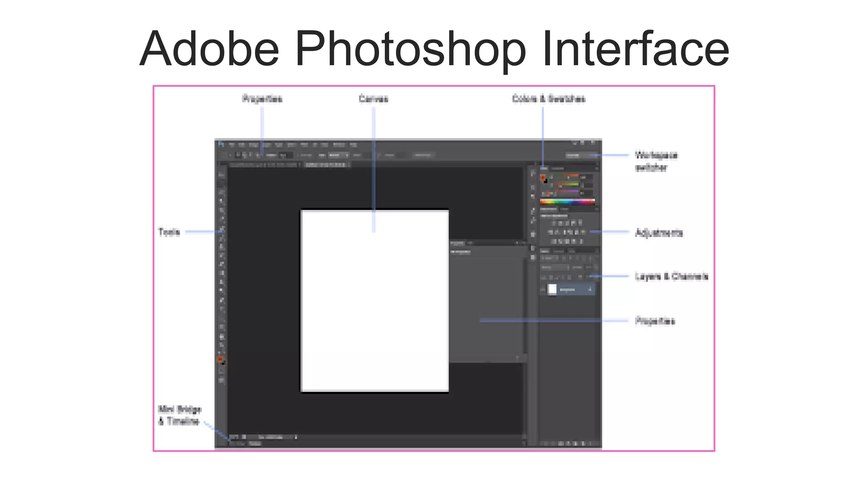
Task: Expand status bar info arrow
Action: [296, 437]
